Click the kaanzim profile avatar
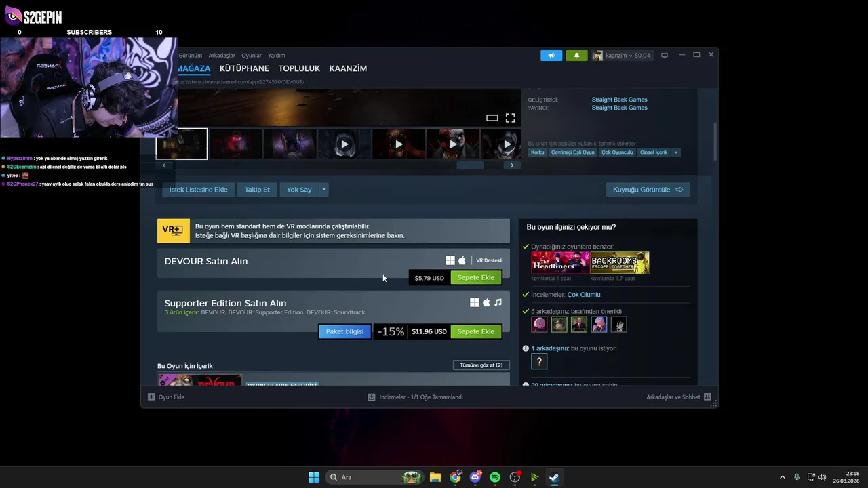 click(x=597, y=56)
